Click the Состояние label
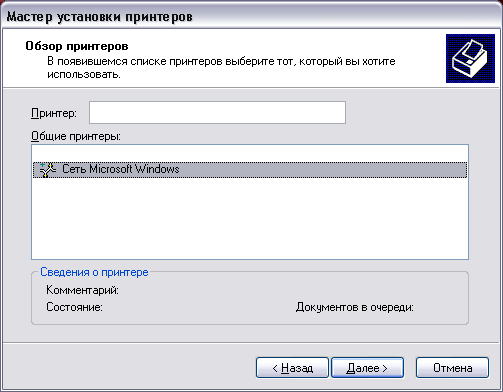Viewport: 503px width, 392px height. 74,307
